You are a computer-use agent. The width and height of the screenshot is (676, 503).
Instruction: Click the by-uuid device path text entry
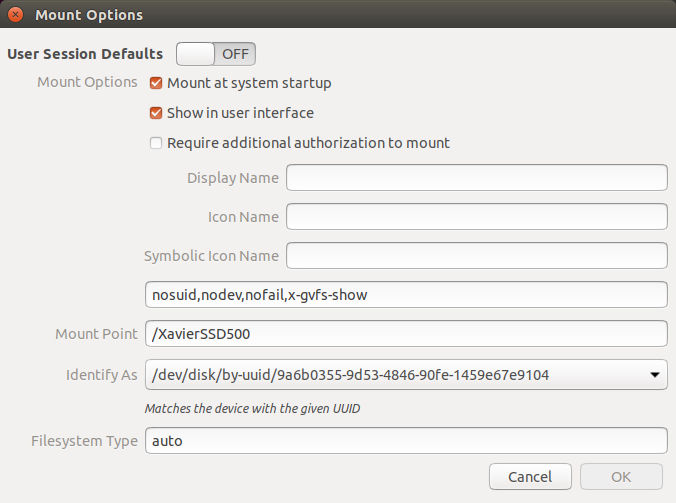[390, 375]
